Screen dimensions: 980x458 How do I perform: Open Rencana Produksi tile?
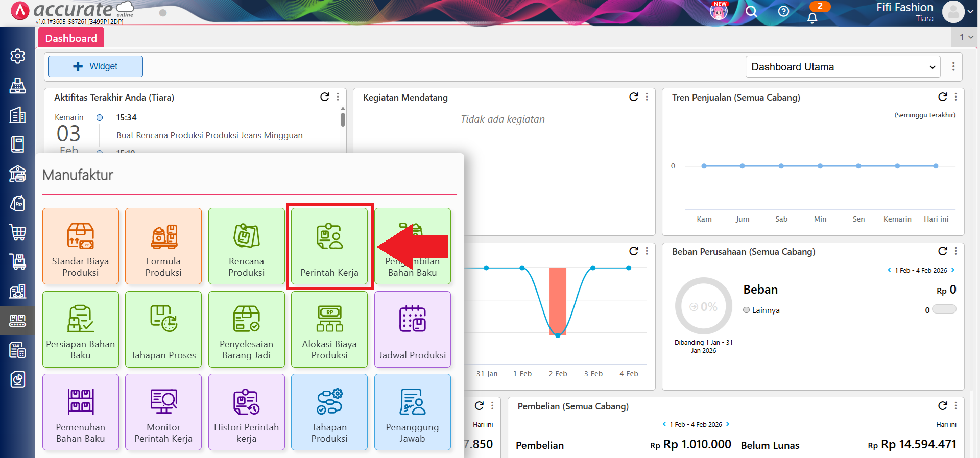coord(246,246)
